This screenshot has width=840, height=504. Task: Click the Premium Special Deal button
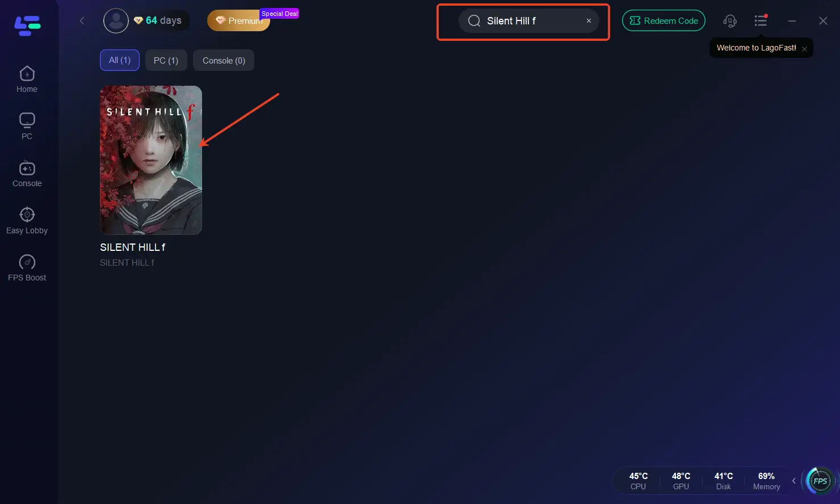click(240, 21)
